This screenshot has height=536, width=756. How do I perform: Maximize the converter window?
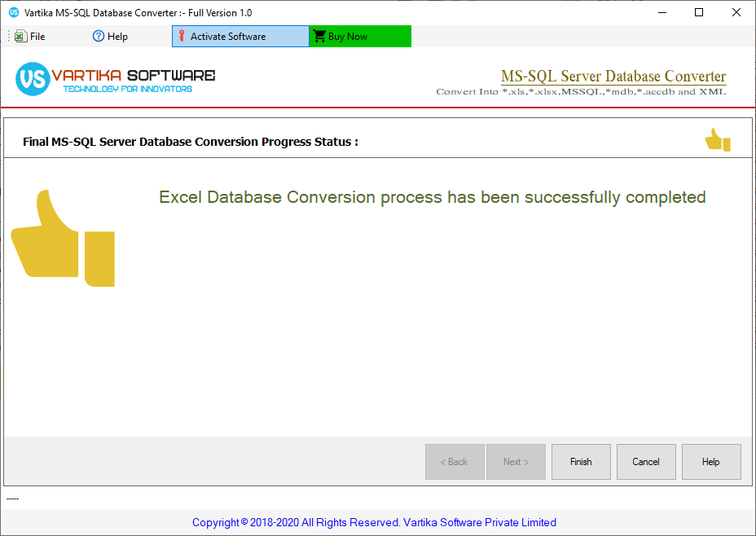click(x=699, y=12)
